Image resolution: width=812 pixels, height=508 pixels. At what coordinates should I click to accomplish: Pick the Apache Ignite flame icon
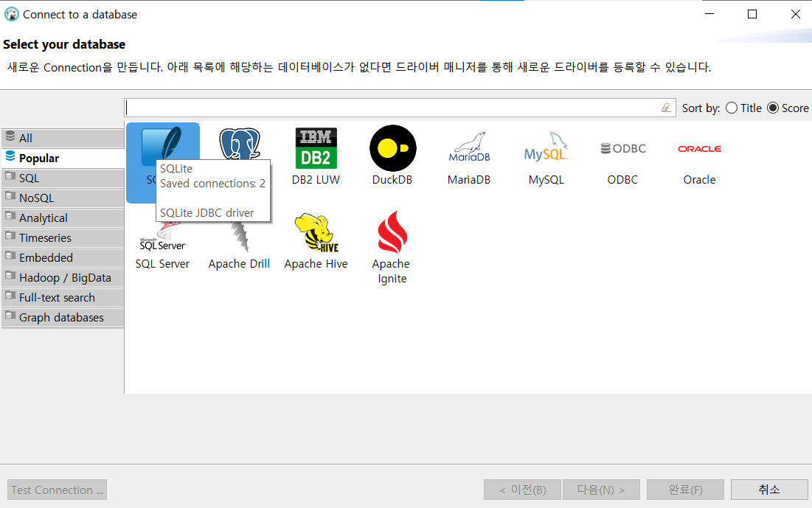pyautogui.click(x=392, y=232)
